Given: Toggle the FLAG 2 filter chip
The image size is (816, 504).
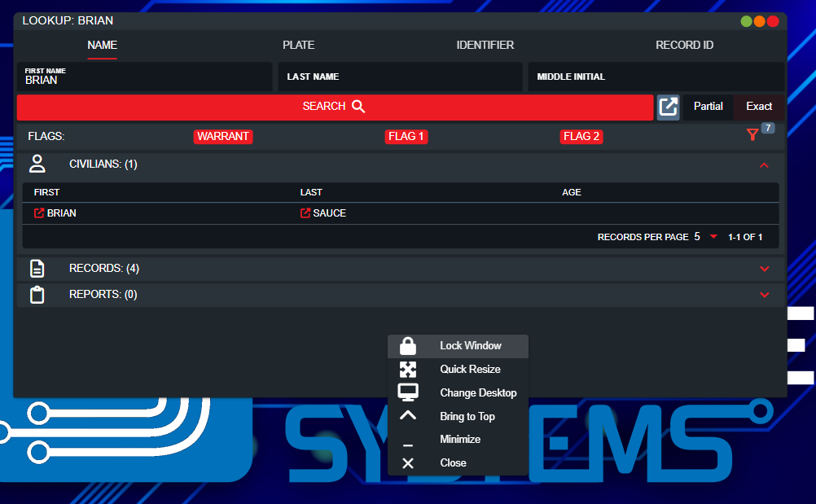Looking at the screenshot, I should (x=581, y=137).
